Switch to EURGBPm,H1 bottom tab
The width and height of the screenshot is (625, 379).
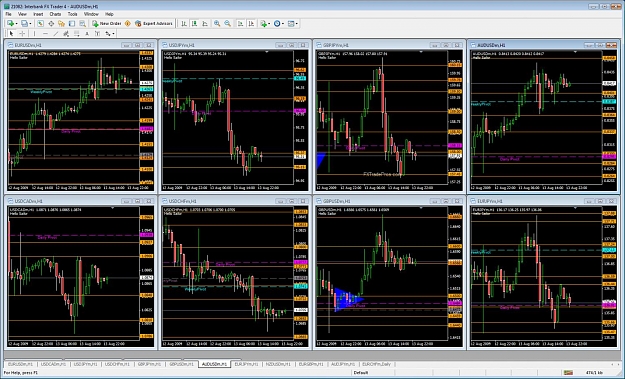311,364
